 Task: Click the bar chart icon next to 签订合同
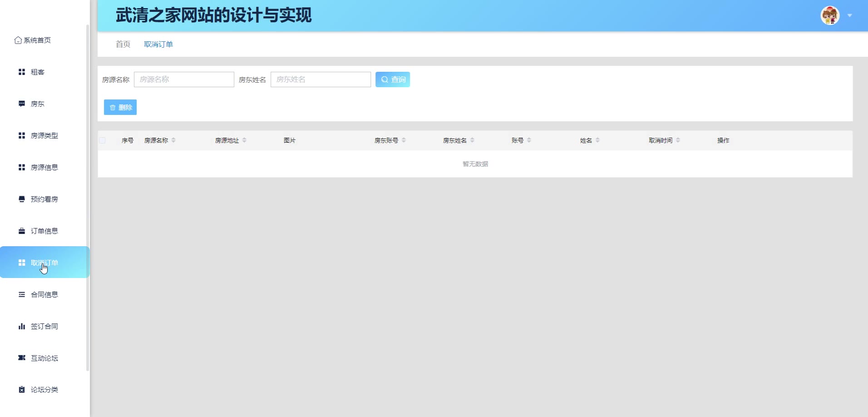click(x=21, y=327)
